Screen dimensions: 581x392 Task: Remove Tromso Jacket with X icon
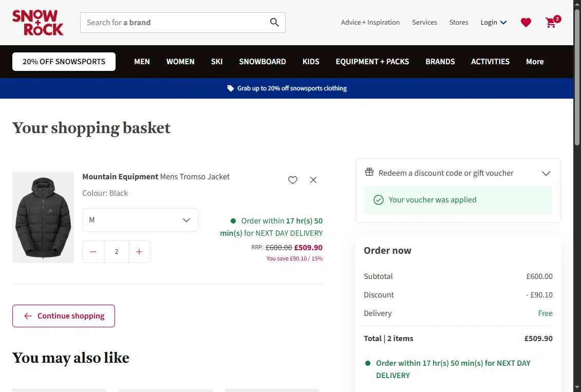[x=313, y=180]
